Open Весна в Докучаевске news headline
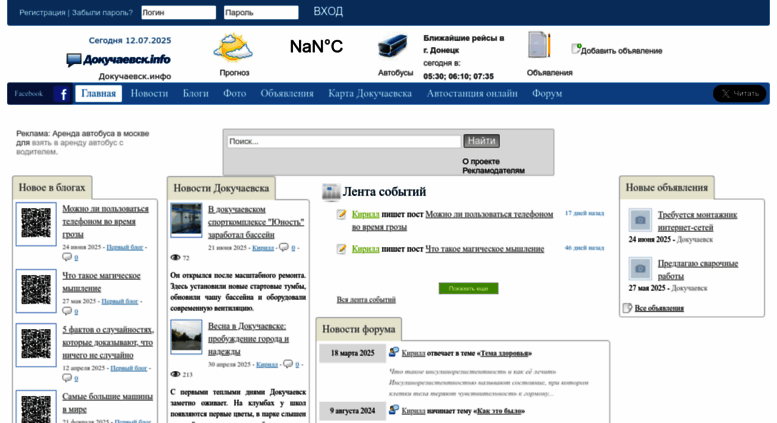The image size is (777, 423). [x=248, y=339]
